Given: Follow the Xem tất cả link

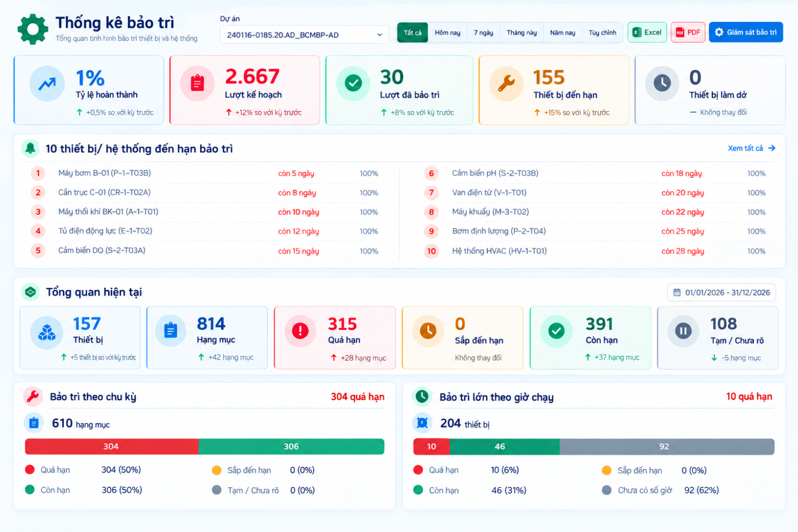Looking at the screenshot, I should coord(752,148).
